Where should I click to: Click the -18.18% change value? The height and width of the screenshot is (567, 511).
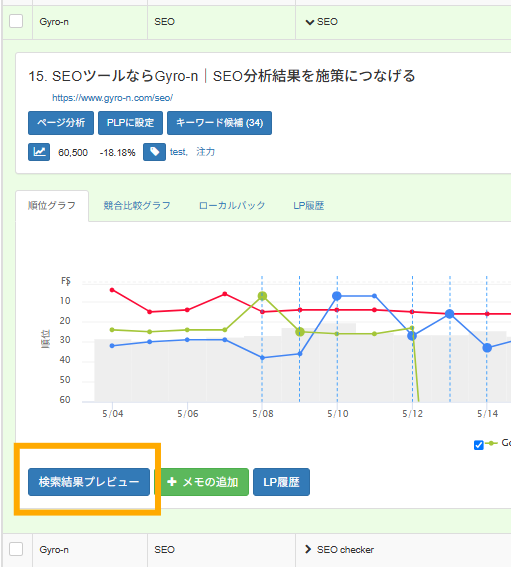coord(118,153)
